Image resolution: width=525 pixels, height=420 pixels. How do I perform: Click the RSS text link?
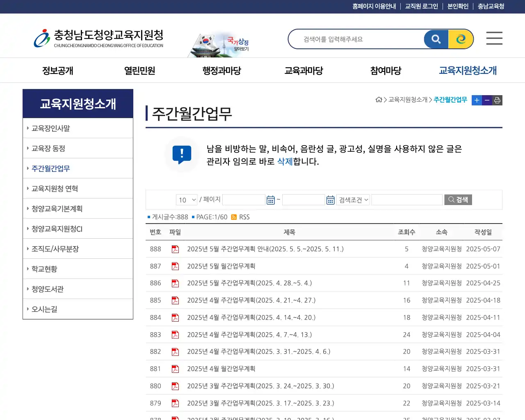244,217
